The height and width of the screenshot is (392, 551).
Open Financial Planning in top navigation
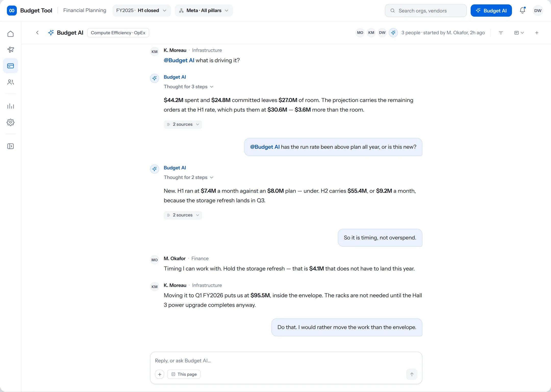(85, 10)
